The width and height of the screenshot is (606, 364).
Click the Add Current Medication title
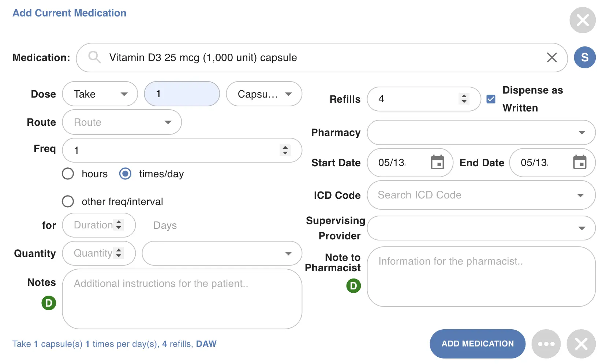pyautogui.click(x=70, y=13)
